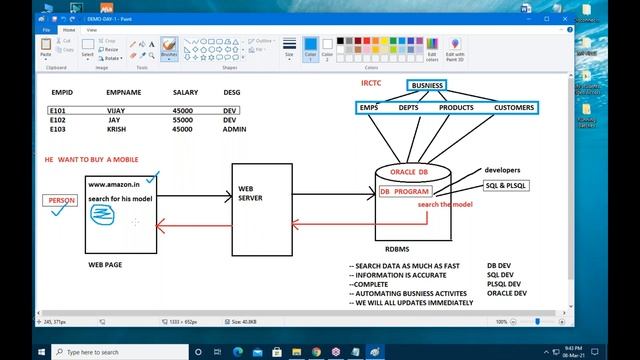Click the Copy button
Viewport: 640px width, 360px height.
(x=65, y=50)
